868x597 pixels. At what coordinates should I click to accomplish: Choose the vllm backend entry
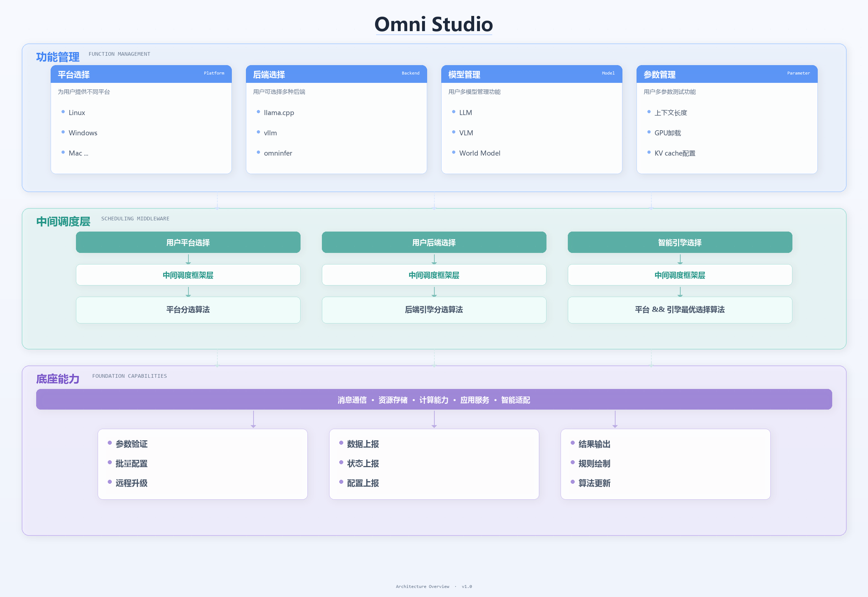270,133
